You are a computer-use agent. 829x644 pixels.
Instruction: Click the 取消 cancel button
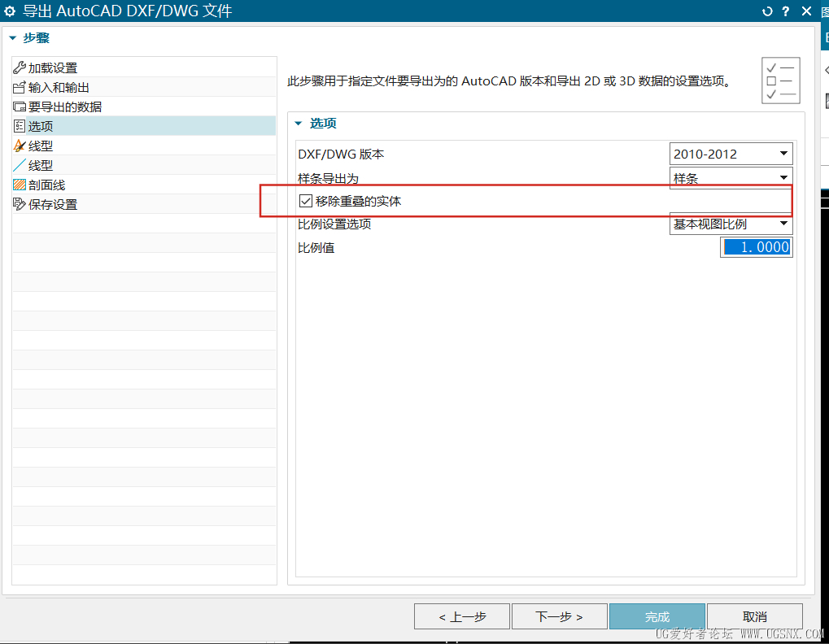click(755, 616)
